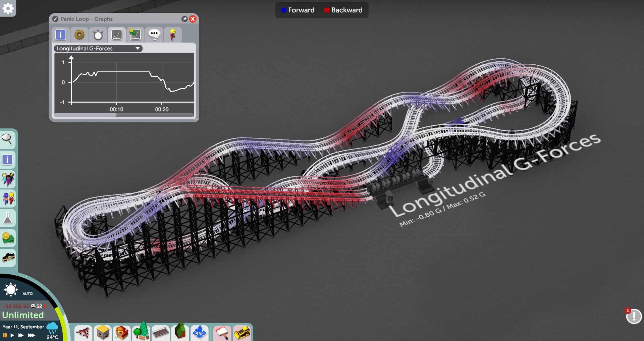Open the water and zoning tool
644x341 pixels.
[200, 333]
